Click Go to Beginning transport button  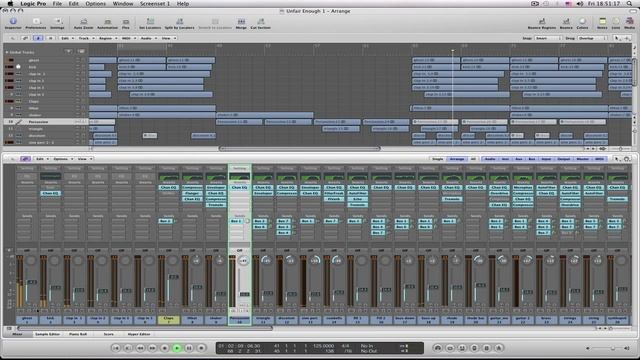116,348
